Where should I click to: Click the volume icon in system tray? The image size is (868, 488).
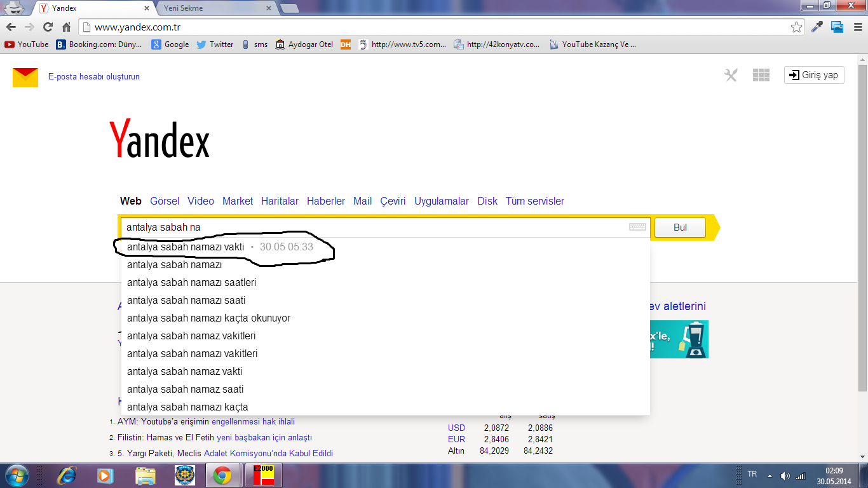[x=785, y=475]
